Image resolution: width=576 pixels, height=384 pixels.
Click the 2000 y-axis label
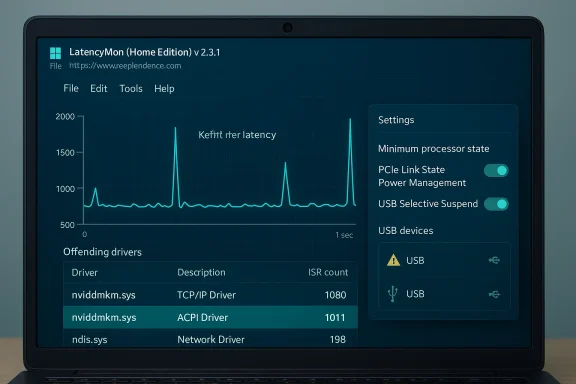point(65,117)
